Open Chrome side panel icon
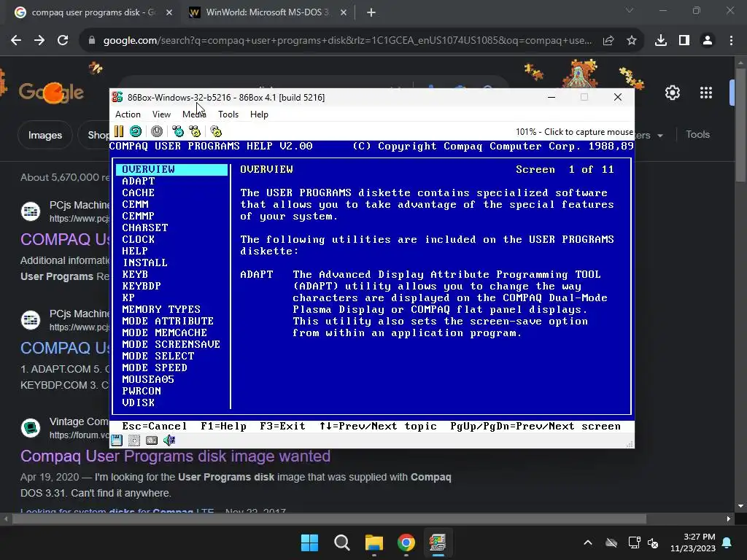Viewport: 747px width, 560px height. (684, 41)
